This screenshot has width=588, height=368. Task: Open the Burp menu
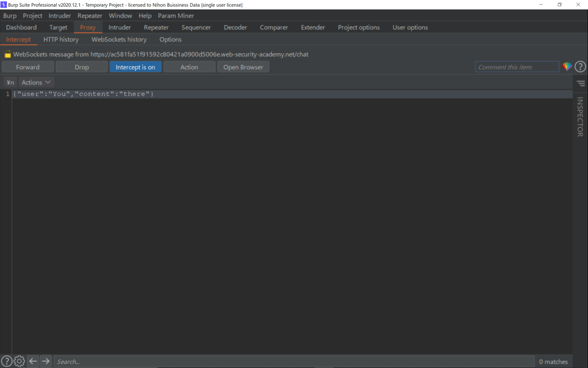click(10, 16)
